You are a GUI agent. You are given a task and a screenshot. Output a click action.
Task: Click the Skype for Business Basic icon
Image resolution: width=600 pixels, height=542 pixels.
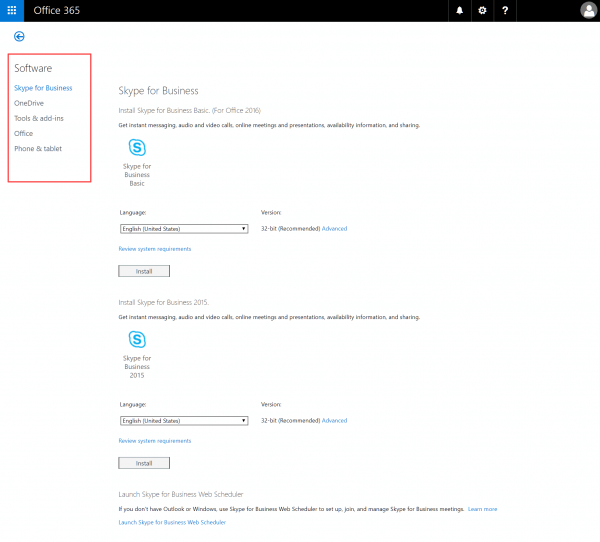tap(137, 147)
